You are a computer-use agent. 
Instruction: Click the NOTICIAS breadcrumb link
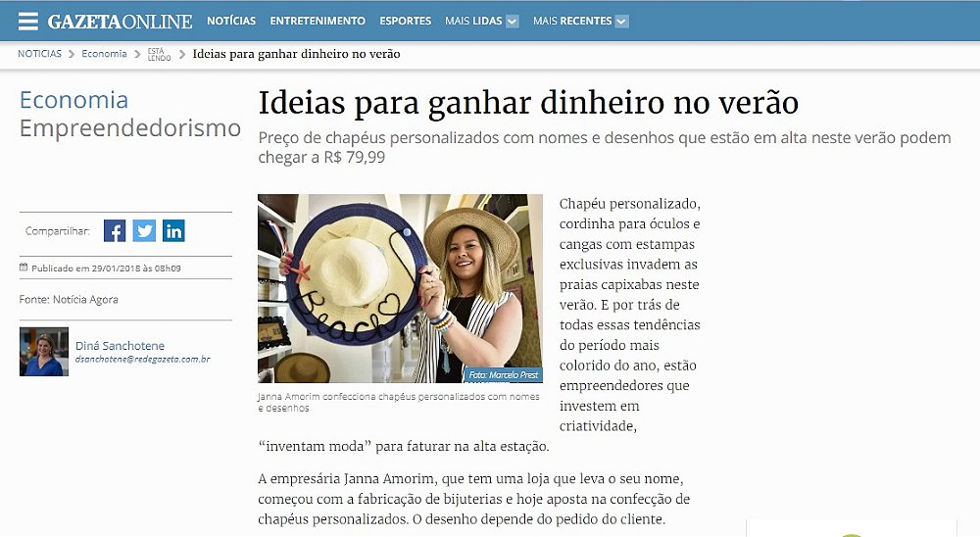point(39,54)
